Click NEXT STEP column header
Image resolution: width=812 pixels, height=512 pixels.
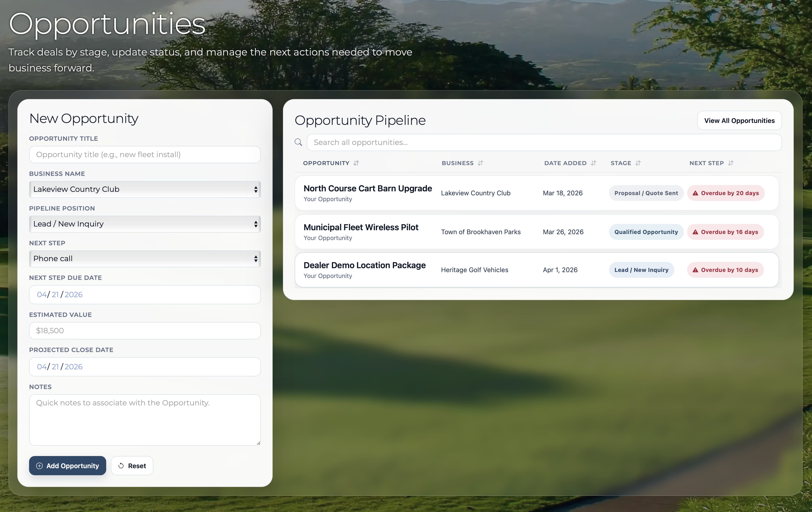coord(707,163)
